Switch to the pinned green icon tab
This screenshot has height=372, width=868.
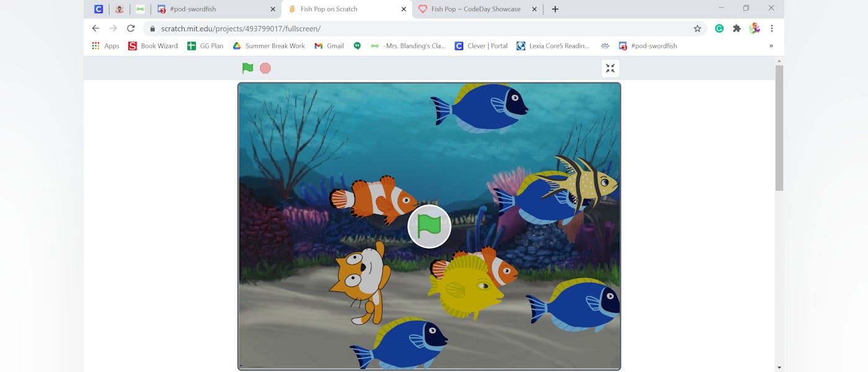click(140, 9)
